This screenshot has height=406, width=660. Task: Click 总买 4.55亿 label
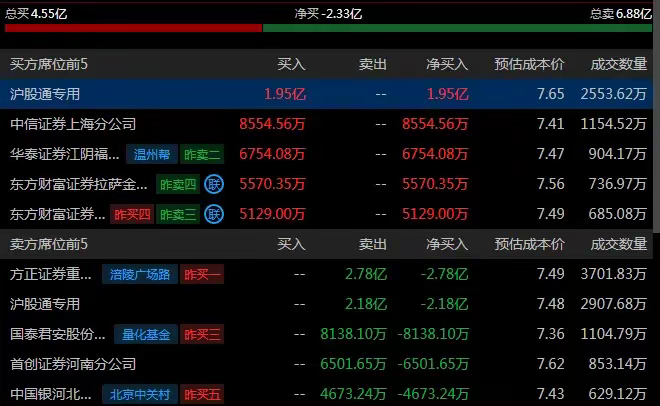(36, 14)
